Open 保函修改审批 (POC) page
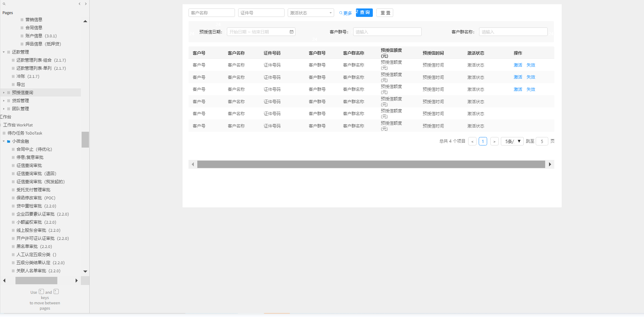Image resolution: width=644 pixels, height=317 pixels. coord(36,198)
